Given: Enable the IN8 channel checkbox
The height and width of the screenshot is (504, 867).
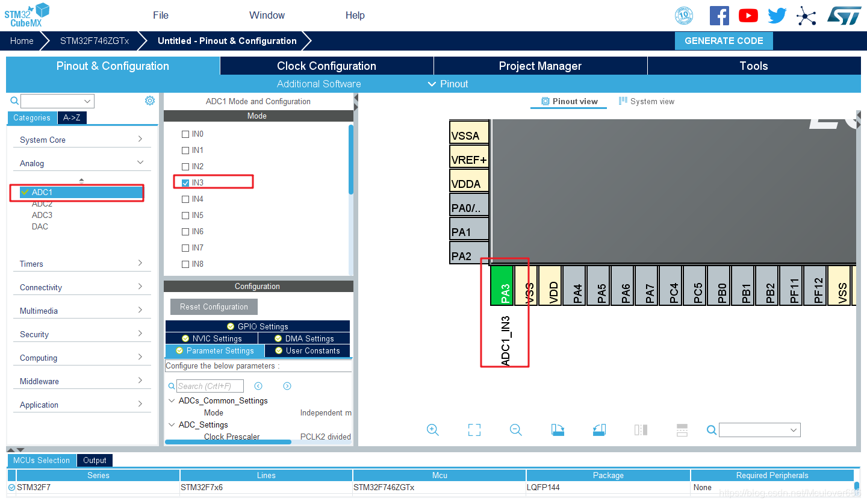Looking at the screenshot, I should 185,264.
